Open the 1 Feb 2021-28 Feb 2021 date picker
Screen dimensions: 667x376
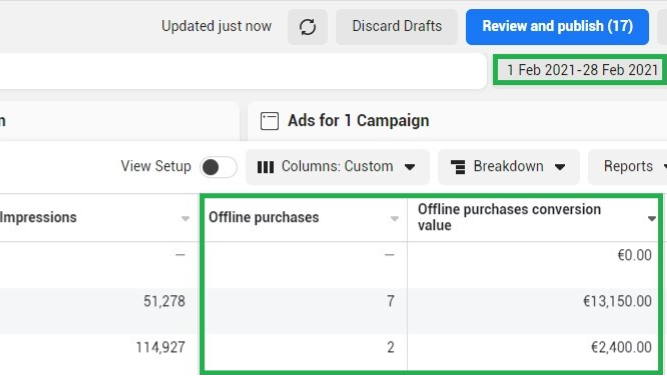581,70
